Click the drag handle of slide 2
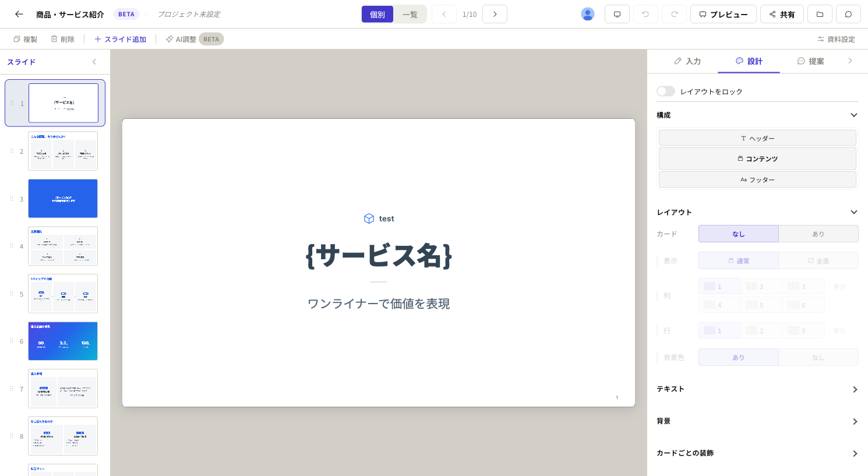 [x=12, y=151]
